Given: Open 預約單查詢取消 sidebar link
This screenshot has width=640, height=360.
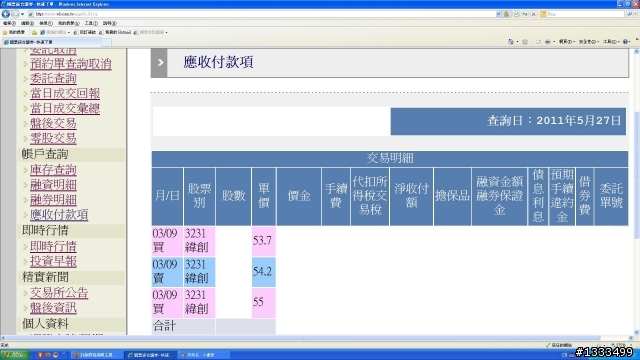Looking at the screenshot, I should (71, 64).
